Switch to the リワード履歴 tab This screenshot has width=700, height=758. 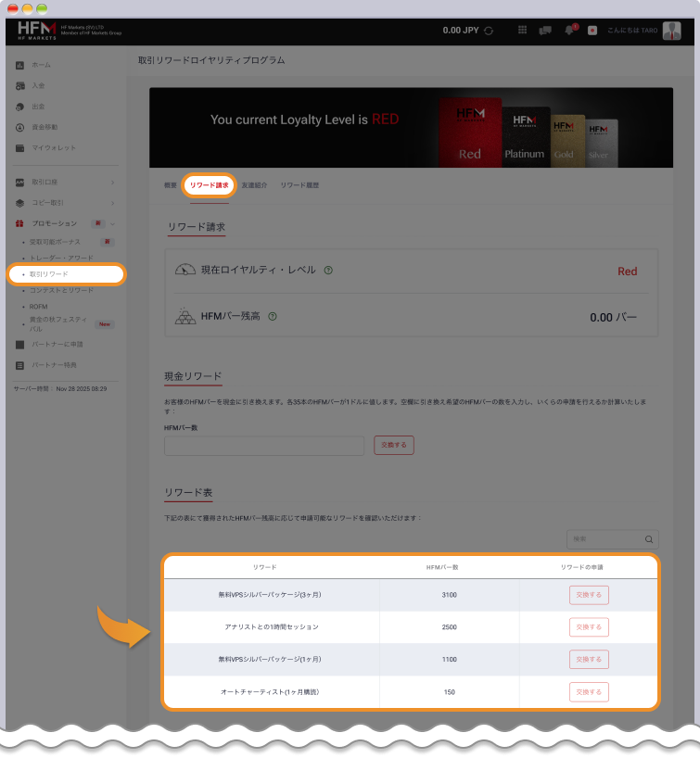[x=299, y=185]
